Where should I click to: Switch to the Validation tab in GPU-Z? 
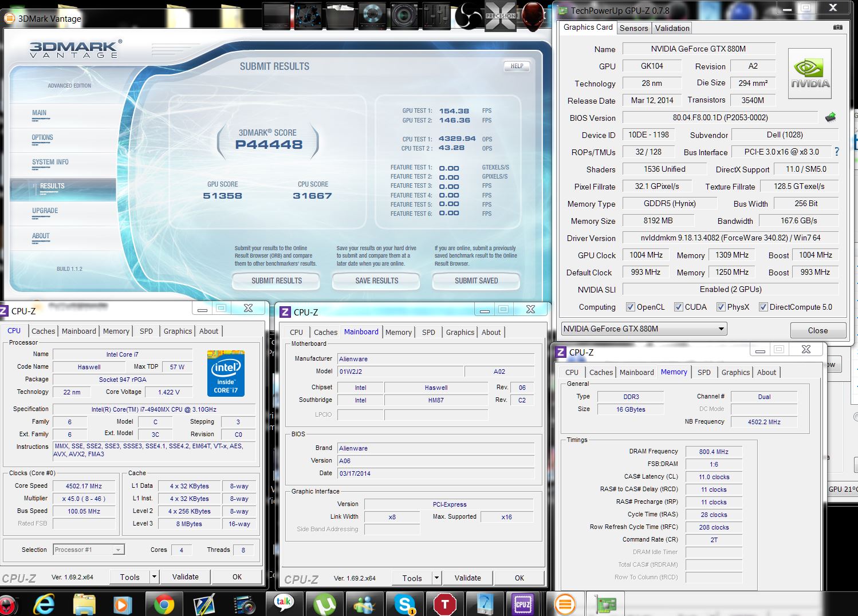click(672, 28)
